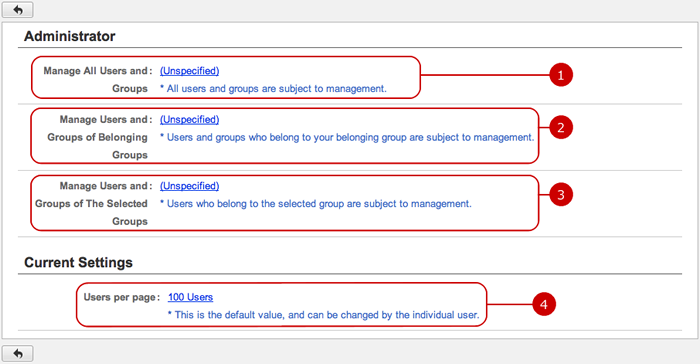Click note about users who belong to your belonging group
The height and width of the screenshot is (364, 700).
click(347, 137)
